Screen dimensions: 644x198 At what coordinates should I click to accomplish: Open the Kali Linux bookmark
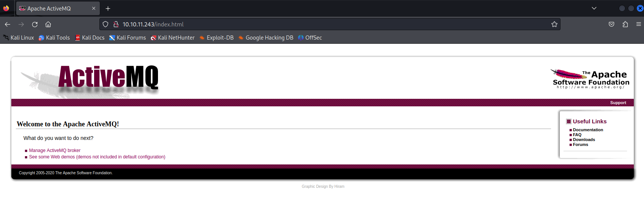click(19, 38)
